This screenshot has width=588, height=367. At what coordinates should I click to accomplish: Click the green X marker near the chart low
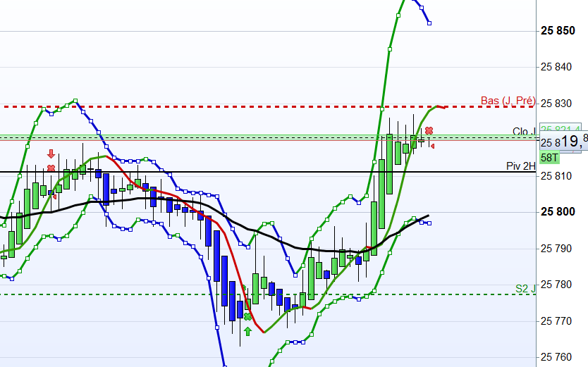coord(247,317)
